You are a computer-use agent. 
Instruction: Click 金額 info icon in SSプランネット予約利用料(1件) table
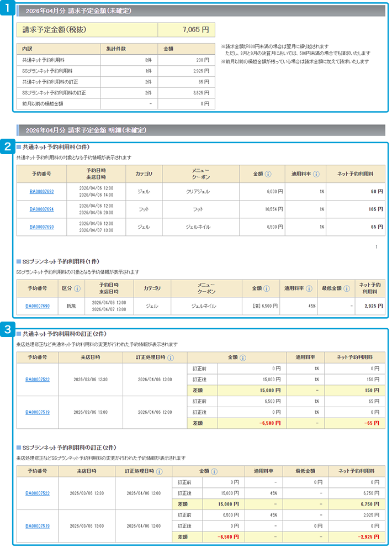point(267,288)
